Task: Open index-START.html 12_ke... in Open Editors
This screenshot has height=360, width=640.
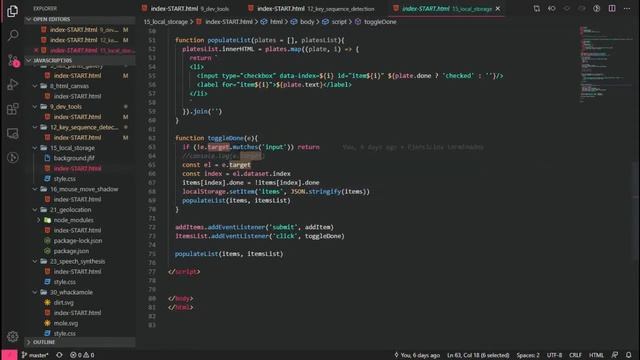Action: click(x=84, y=40)
